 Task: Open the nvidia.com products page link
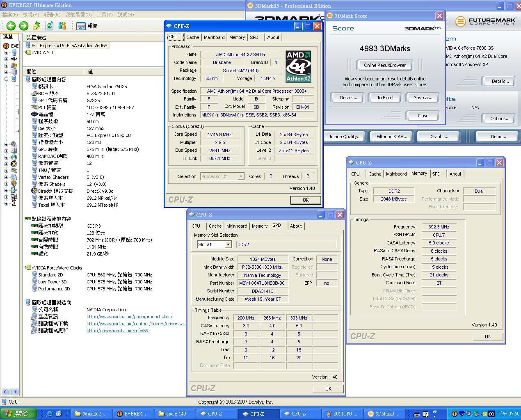[130, 317]
